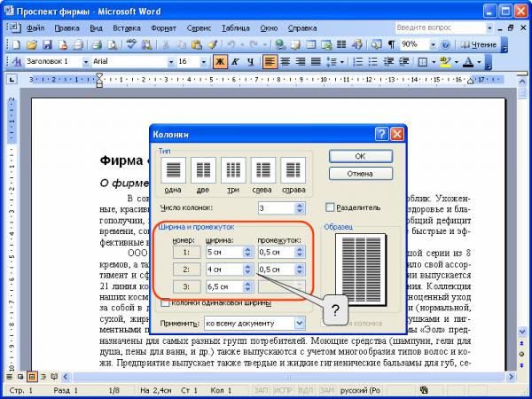
Task: Click the red Font Color button
Action: click(x=468, y=62)
